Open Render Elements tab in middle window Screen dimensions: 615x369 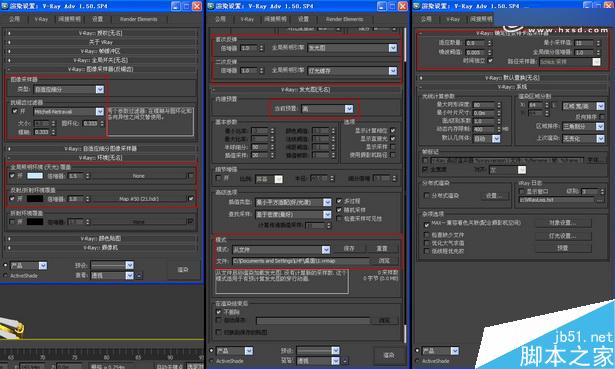pyautogui.click(x=344, y=19)
